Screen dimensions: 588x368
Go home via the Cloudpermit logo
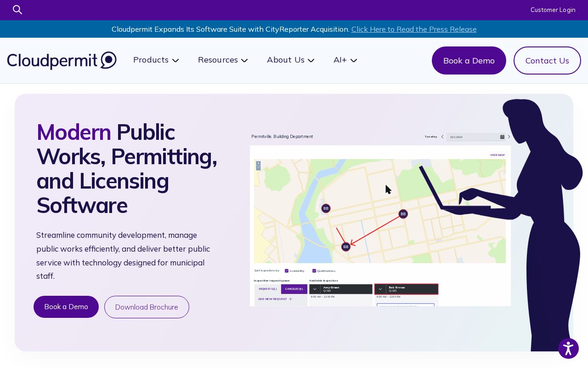tap(62, 61)
